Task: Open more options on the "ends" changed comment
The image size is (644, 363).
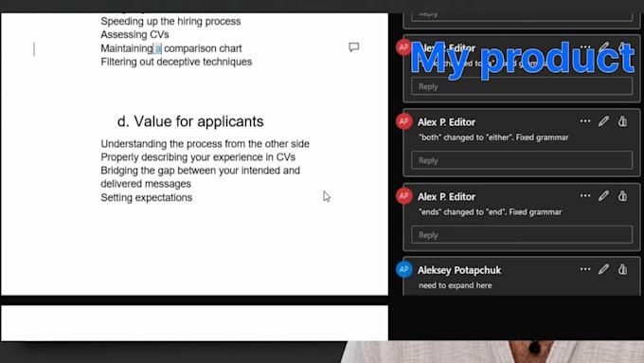Action: click(585, 195)
